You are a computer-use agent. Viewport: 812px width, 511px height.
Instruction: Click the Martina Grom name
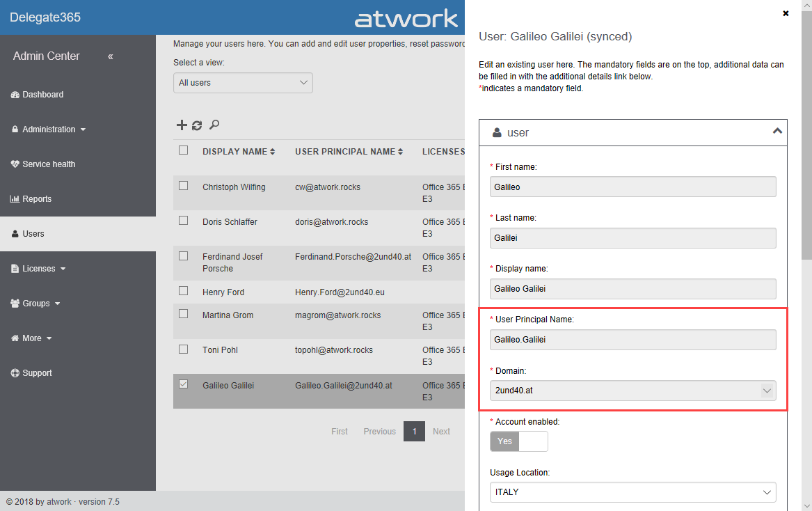228,315
